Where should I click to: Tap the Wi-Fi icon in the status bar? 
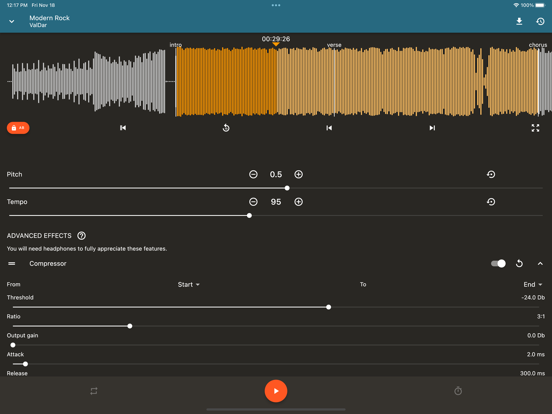[x=516, y=5]
